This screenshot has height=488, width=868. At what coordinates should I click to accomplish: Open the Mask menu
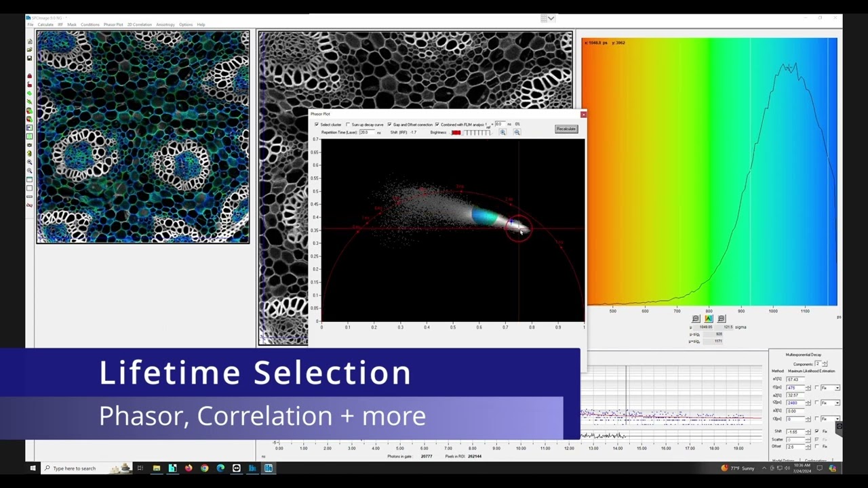(x=72, y=24)
